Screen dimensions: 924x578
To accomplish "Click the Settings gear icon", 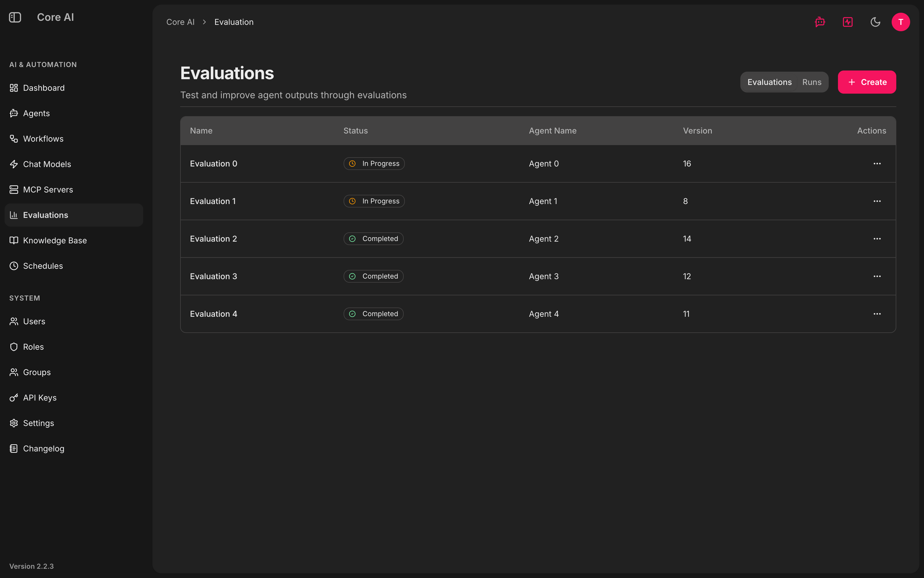I will pos(14,423).
